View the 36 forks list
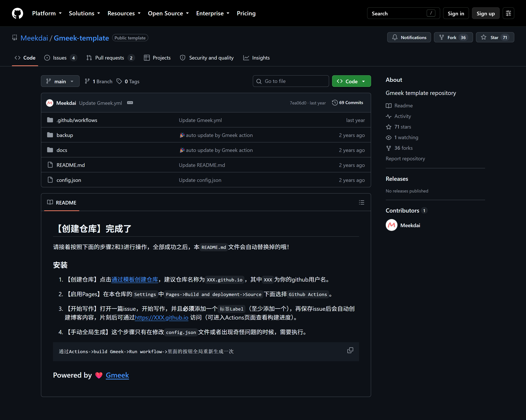The height and width of the screenshot is (420, 526). [399, 148]
